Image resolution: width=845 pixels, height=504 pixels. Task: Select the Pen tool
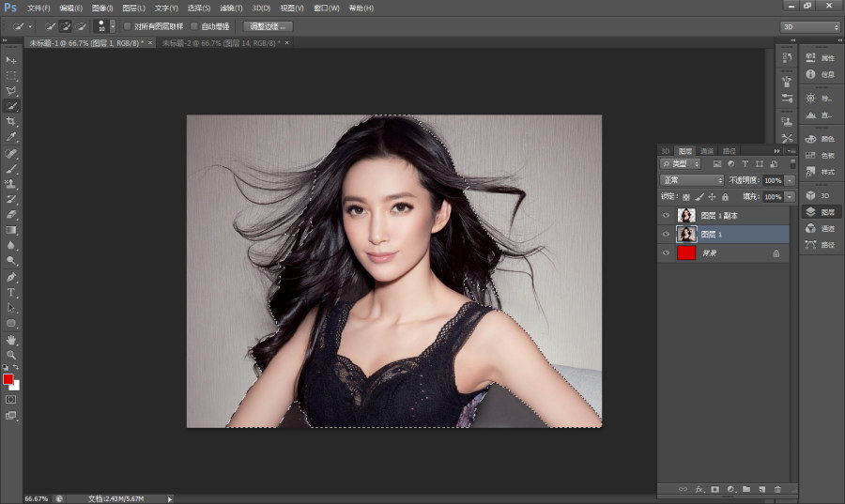click(10, 277)
